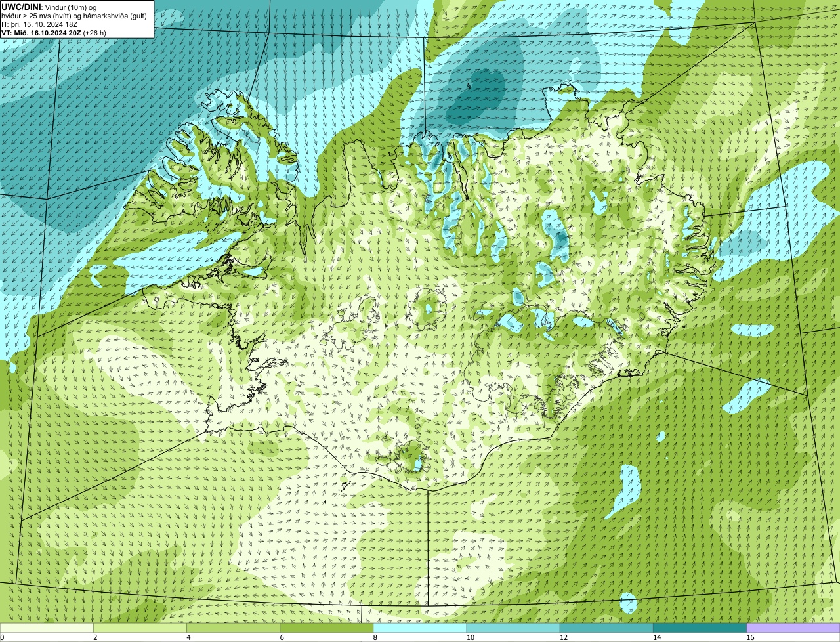Click the "UWC/DINI: Vindur (10m) og" title line

(x=49, y=7)
